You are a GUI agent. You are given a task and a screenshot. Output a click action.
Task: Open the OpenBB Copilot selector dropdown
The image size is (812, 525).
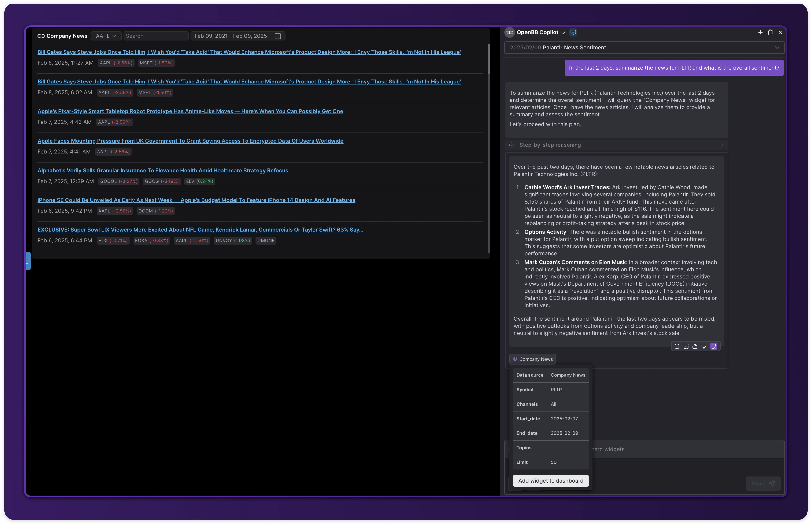point(563,32)
